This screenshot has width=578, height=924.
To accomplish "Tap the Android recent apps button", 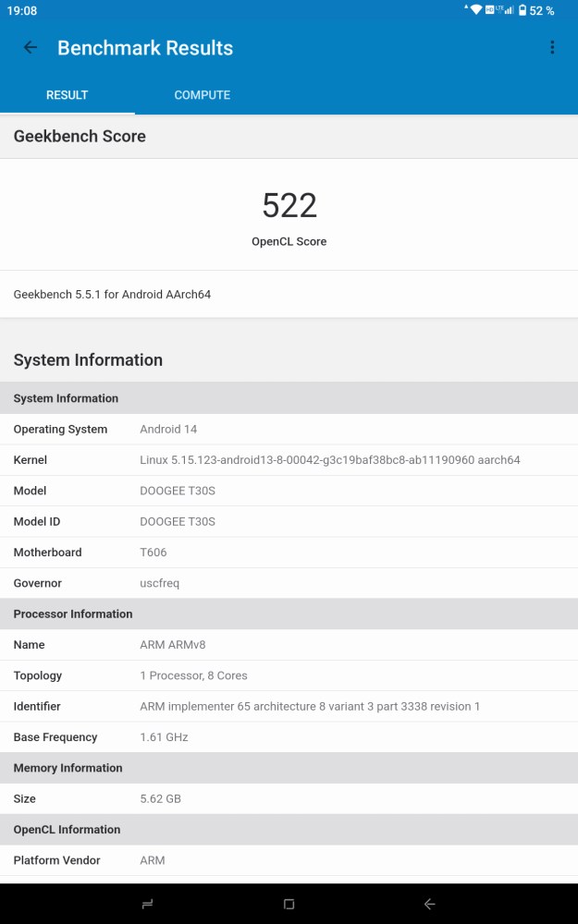I will 147,905.
